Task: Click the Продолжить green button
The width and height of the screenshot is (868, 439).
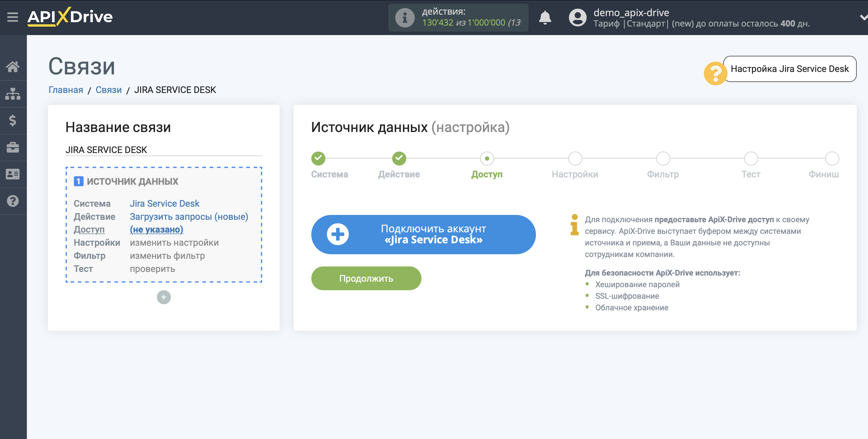Action: 367,278
